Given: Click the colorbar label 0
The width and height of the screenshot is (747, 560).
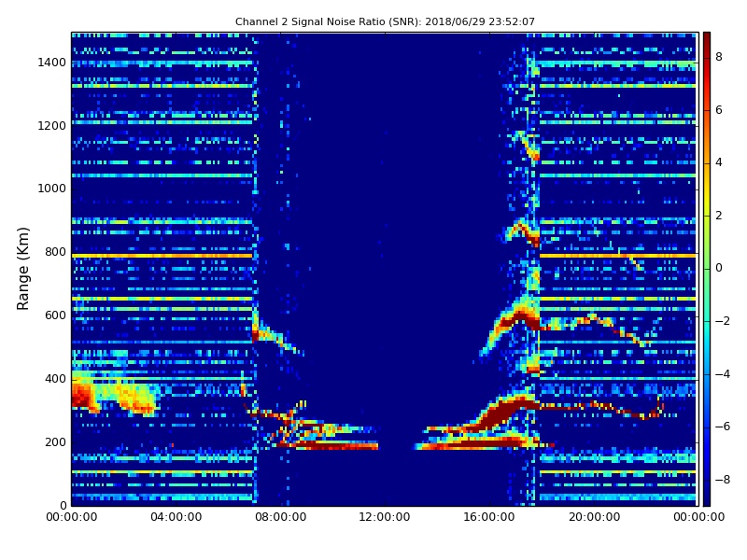Looking at the screenshot, I should (x=719, y=268).
